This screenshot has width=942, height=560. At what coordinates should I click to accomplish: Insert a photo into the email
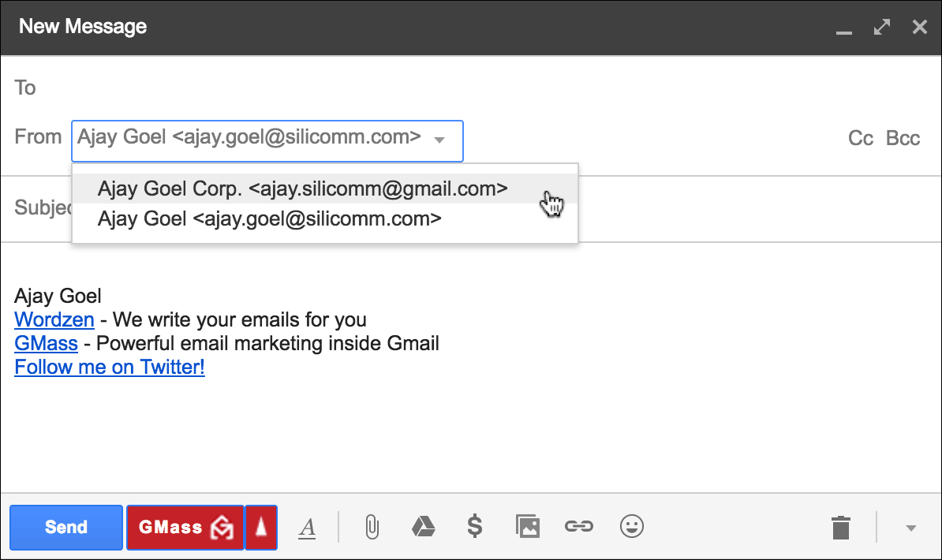pyautogui.click(x=527, y=527)
